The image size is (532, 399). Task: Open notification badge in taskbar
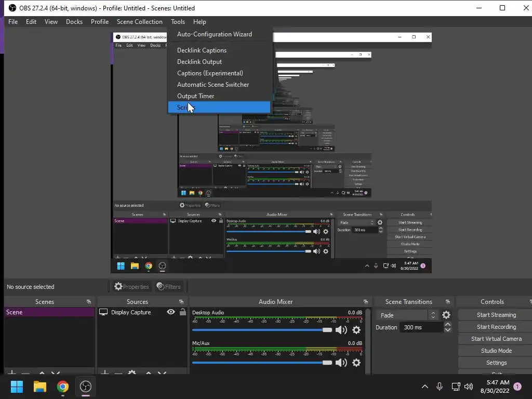tap(517, 387)
